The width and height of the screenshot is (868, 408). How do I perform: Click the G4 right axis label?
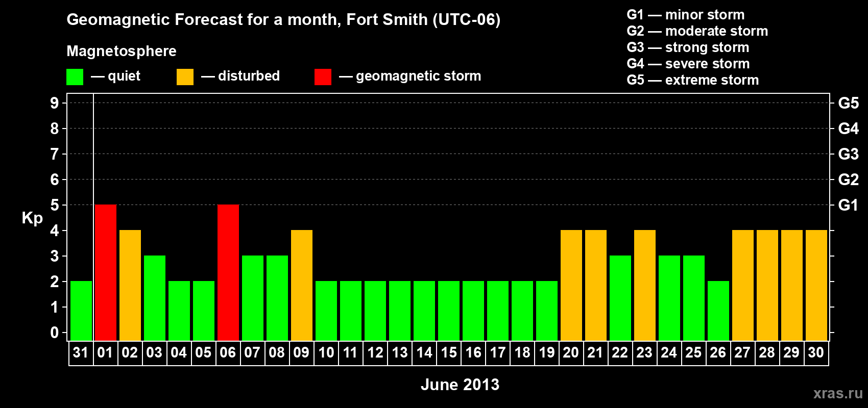[849, 129]
